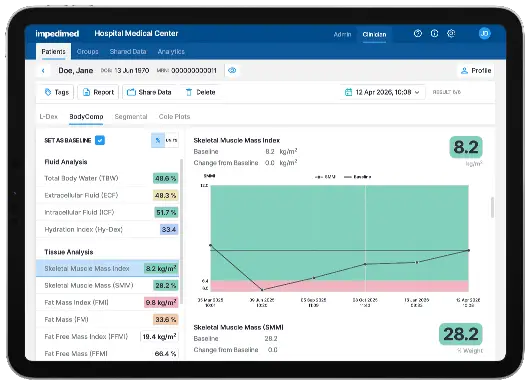Image resolution: width=531 pixels, height=386 pixels.
Task: Click the left panel scrollbar
Action: click(182, 230)
